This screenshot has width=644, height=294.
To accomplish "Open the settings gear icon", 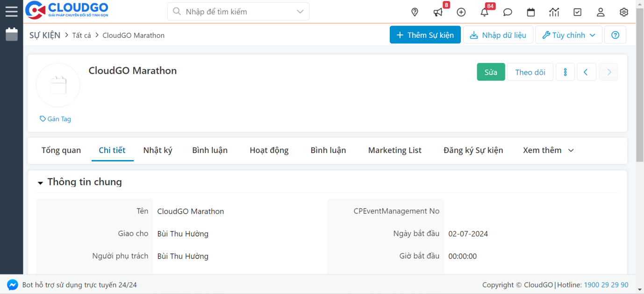I will (624, 12).
